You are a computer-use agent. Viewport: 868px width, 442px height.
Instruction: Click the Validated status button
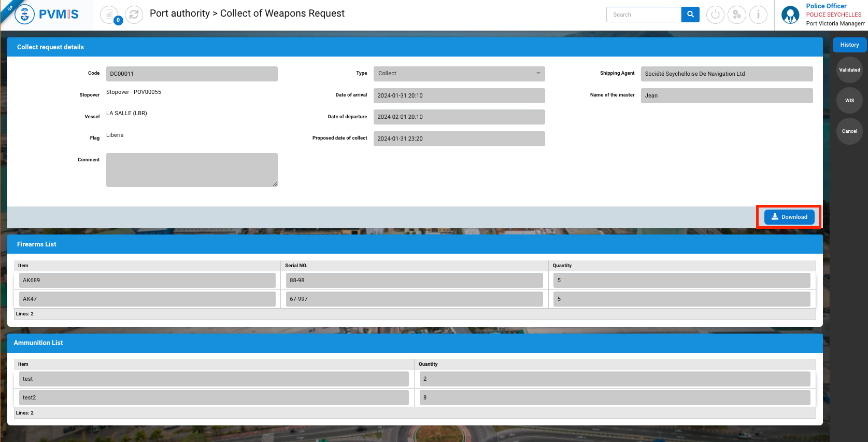849,70
